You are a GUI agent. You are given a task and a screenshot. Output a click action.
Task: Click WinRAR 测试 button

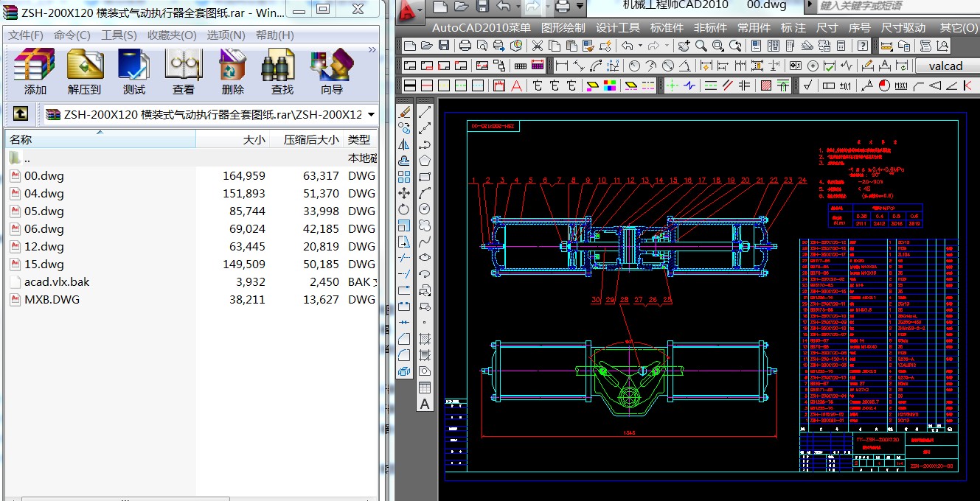click(x=134, y=71)
